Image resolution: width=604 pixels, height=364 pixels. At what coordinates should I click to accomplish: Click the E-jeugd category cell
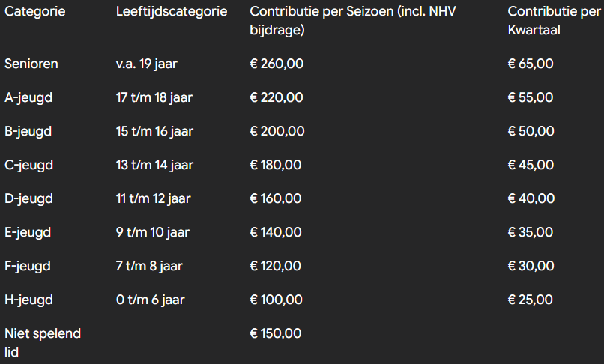pyautogui.click(x=28, y=232)
